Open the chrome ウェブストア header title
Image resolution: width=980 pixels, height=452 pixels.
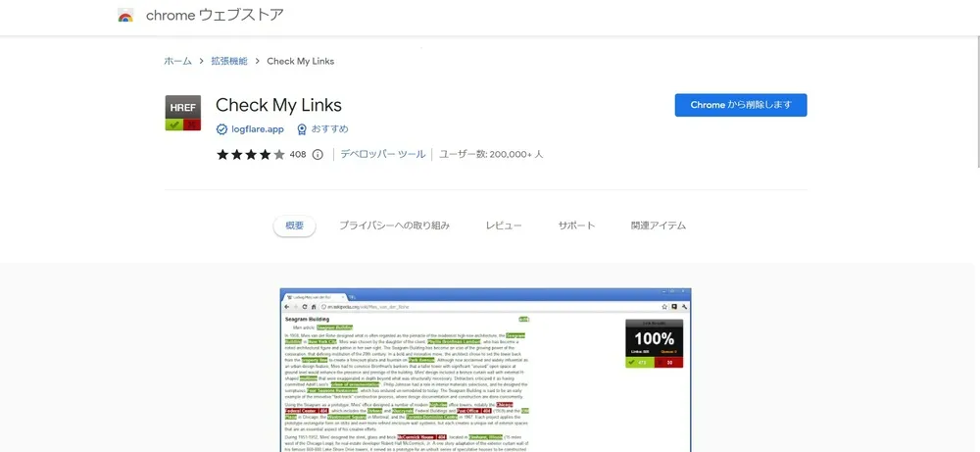point(215,16)
